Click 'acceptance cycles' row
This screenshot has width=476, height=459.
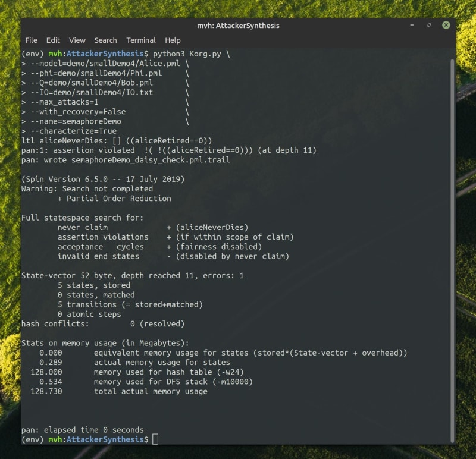[x=159, y=247]
